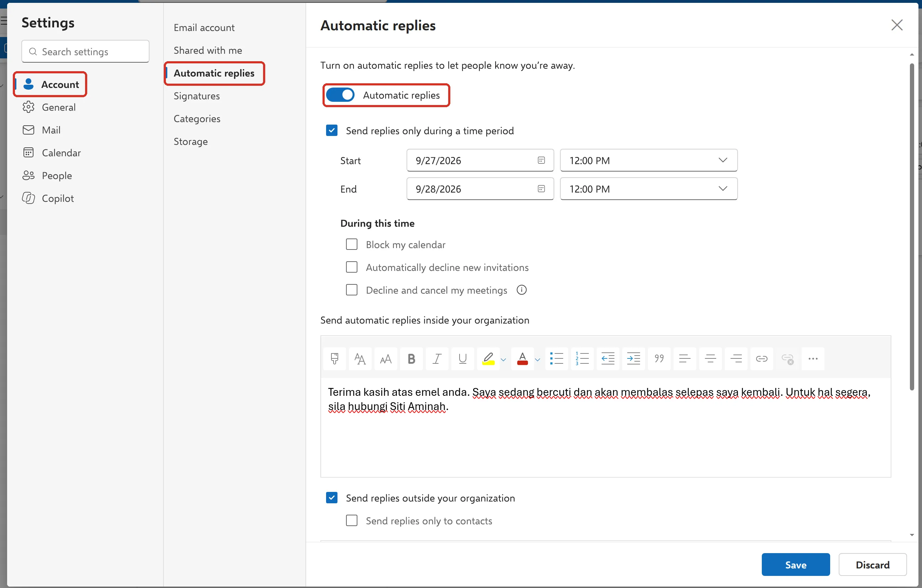The width and height of the screenshot is (922, 588).
Task: Toggle Bold formatting
Action: 411,359
